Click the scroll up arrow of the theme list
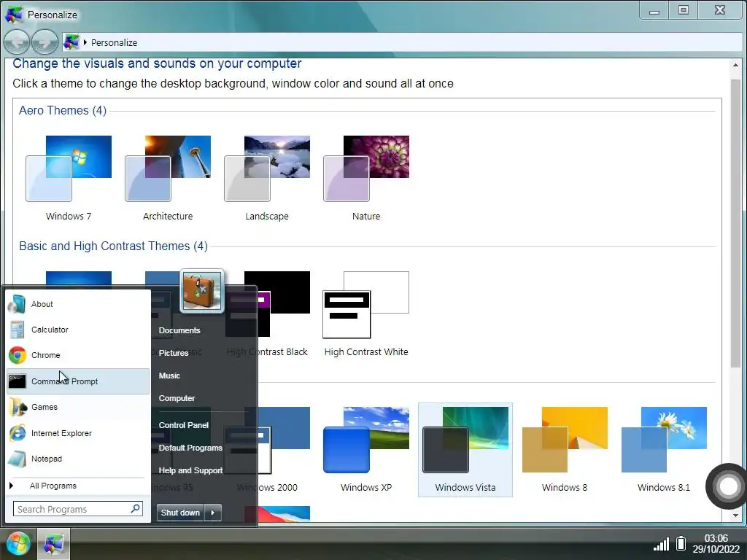 pyautogui.click(x=735, y=65)
